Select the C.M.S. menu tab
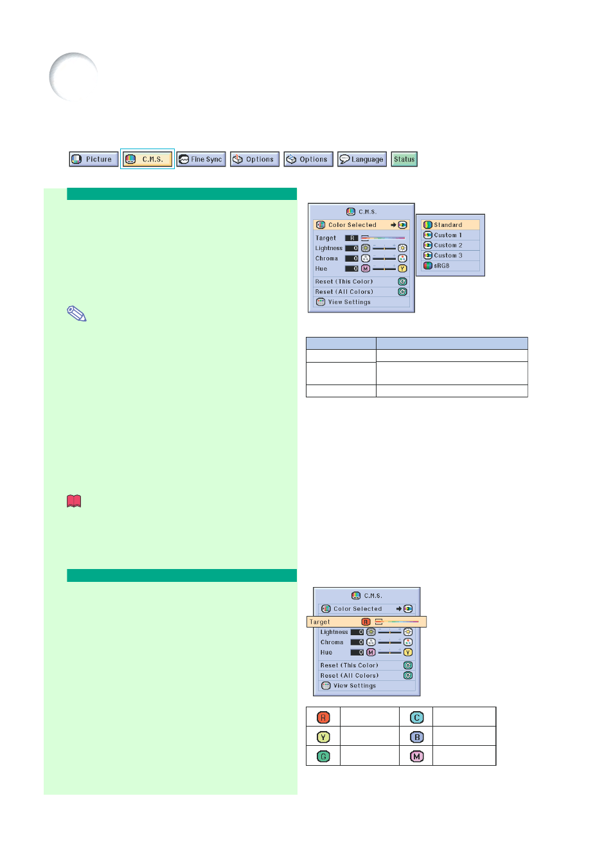The width and height of the screenshot is (613, 868). click(147, 159)
